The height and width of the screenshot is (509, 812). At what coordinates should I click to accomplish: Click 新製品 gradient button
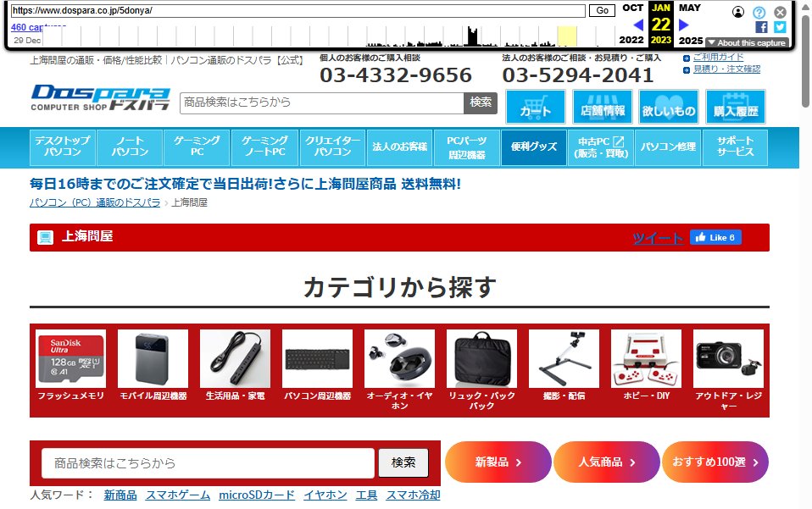point(498,462)
